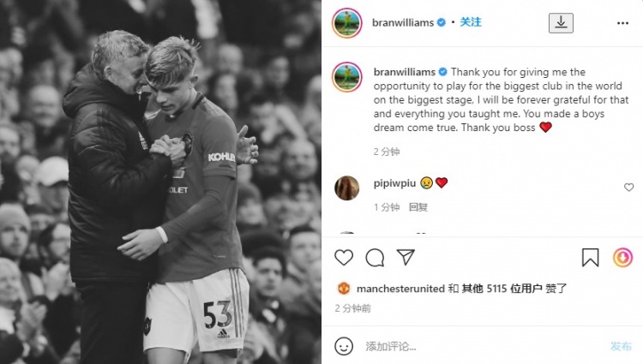
Task: Like the post with the heart icon
Action: 344,258
